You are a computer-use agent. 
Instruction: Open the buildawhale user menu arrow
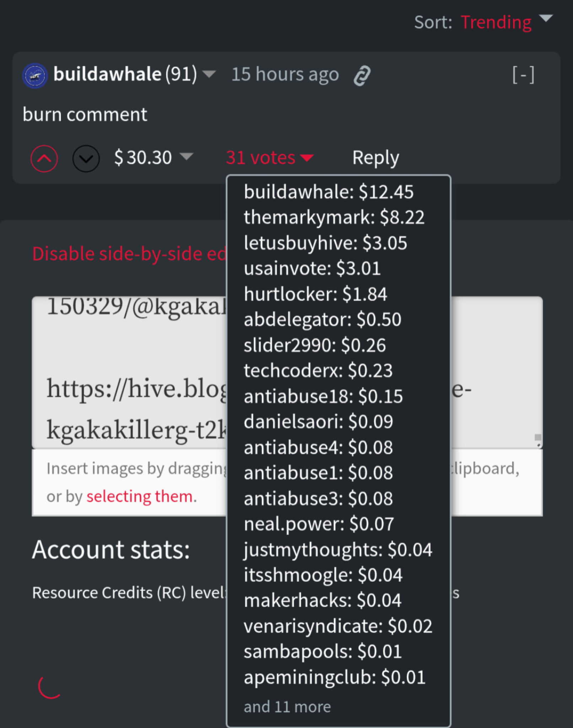(209, 74)
